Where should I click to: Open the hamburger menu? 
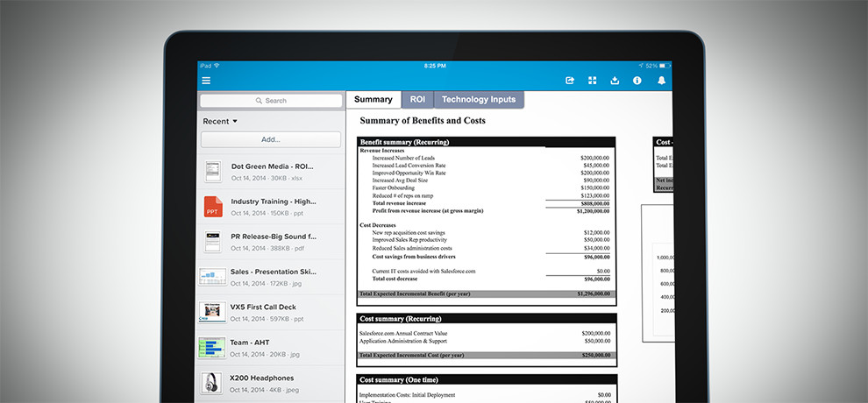click(206, 81)
